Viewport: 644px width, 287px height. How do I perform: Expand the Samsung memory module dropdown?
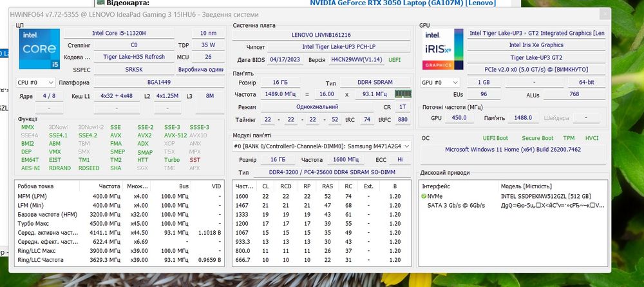click(321, 146)
